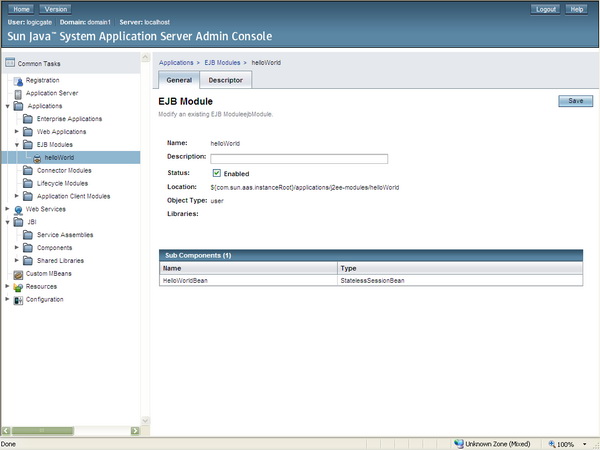Click the Application Client Modules folder icon
This screenshot has height=450, width=600.
[28, 196]
